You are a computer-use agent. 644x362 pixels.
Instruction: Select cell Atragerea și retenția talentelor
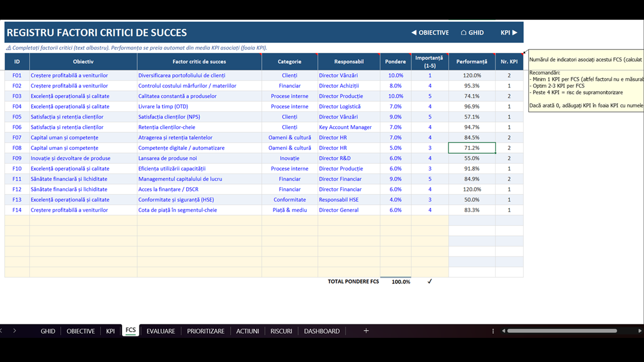coord(199,138)
